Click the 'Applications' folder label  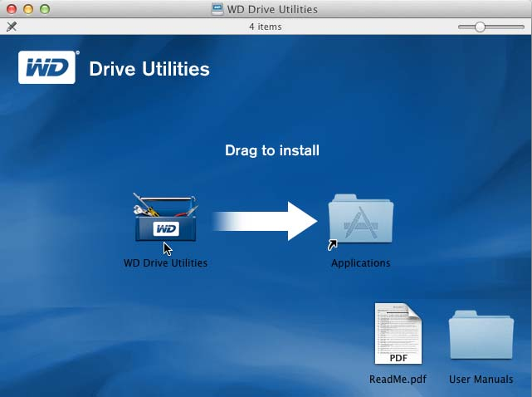[x=361, y=262]
